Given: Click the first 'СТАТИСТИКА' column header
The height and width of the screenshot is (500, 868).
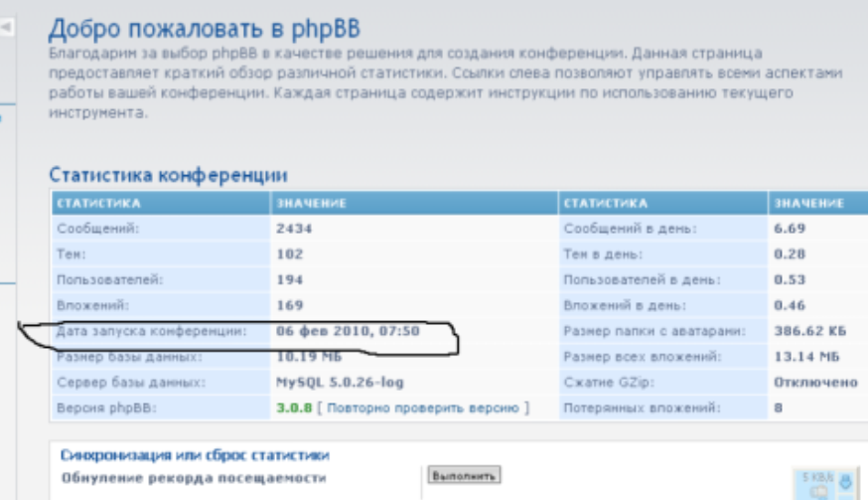Looking at the screenshot, I should coord(161,203).
